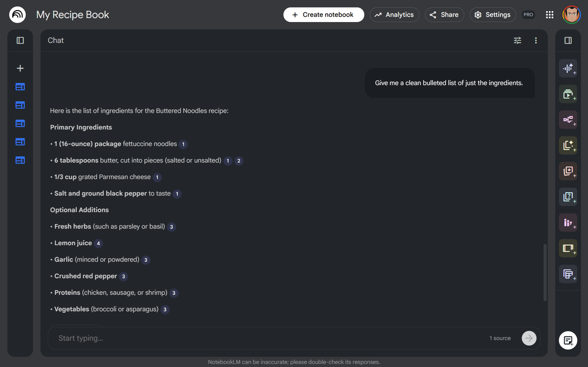Open the topmost source document icon in left sidebar
Image resolution: width=588 pixels, height=367 pixels.
click(x=20, y=87)
